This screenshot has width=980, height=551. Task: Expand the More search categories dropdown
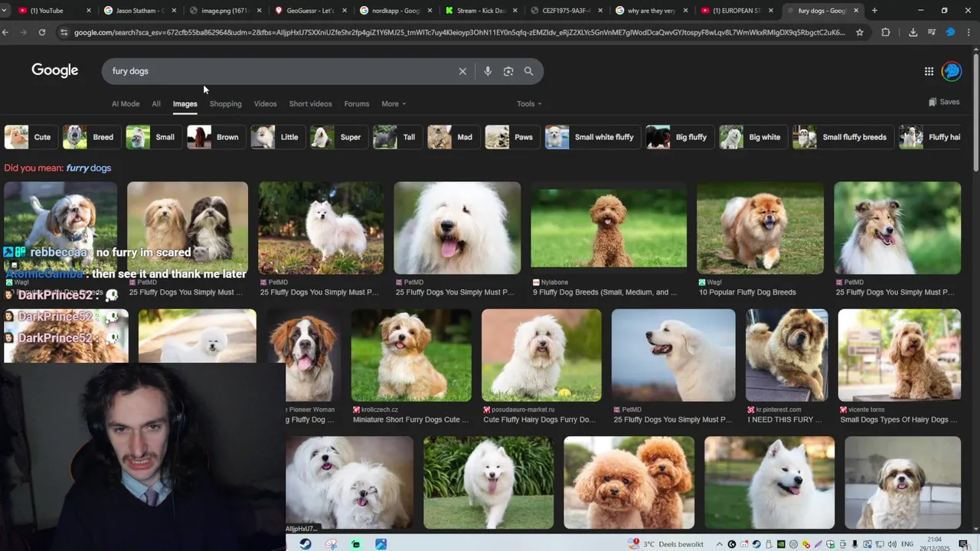(x=394, y=104)
